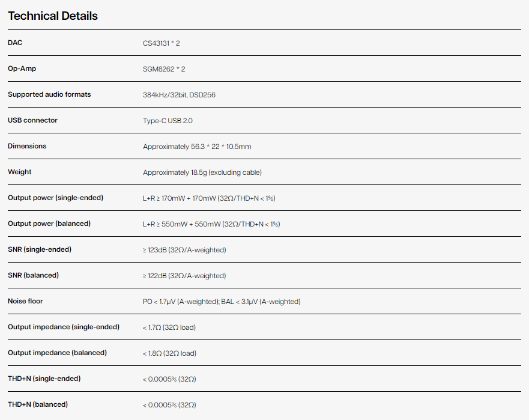Click the Output power (single-ended) label
Viewport: 529px width, 420px height.
[55, 198]
